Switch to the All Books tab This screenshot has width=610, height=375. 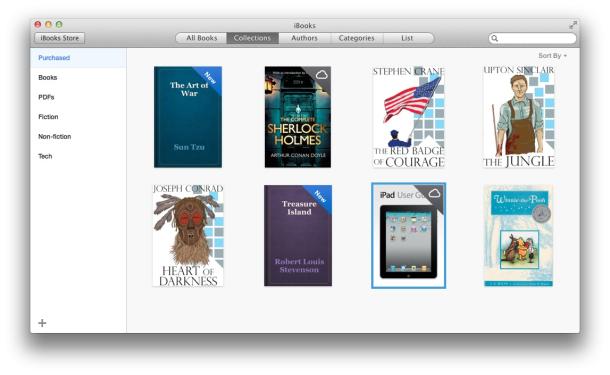(x=201, y=38)
